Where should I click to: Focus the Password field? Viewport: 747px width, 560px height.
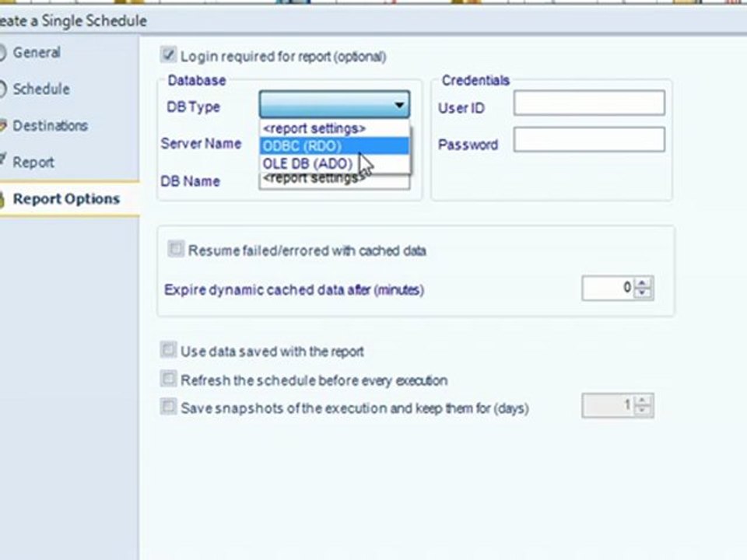coord(589,139)
